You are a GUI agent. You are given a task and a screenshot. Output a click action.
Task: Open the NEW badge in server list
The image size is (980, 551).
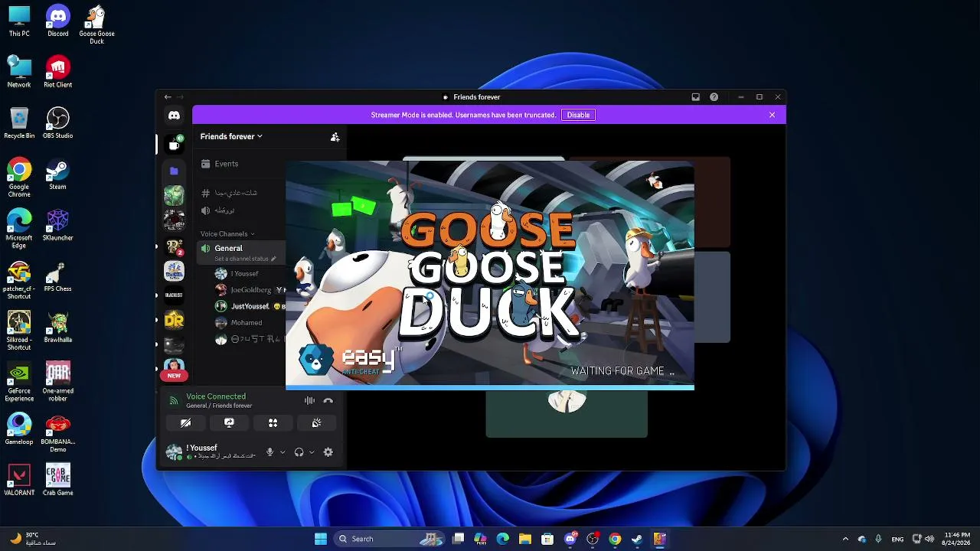click(x=174, y=376)
